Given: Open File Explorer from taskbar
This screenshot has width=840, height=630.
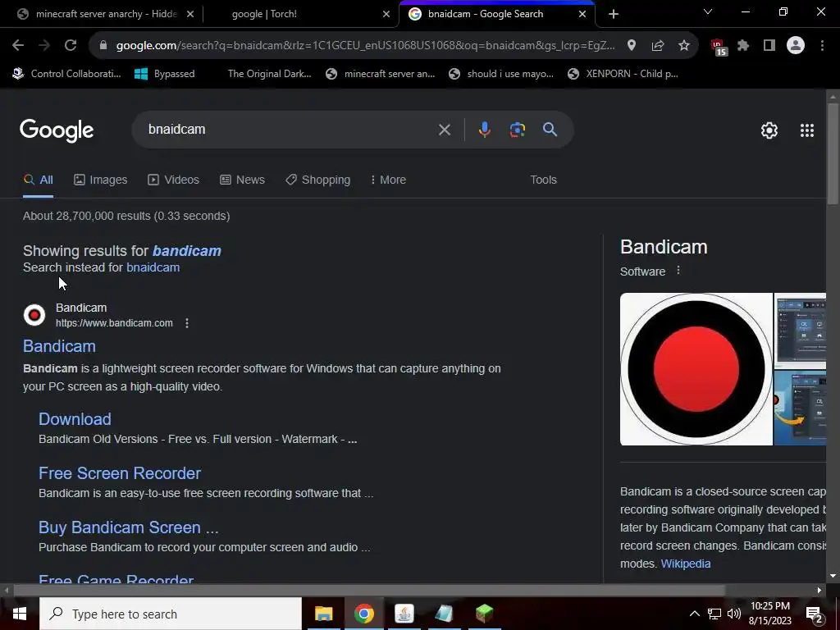Looking at the screenshot, I should pos(323,614).
